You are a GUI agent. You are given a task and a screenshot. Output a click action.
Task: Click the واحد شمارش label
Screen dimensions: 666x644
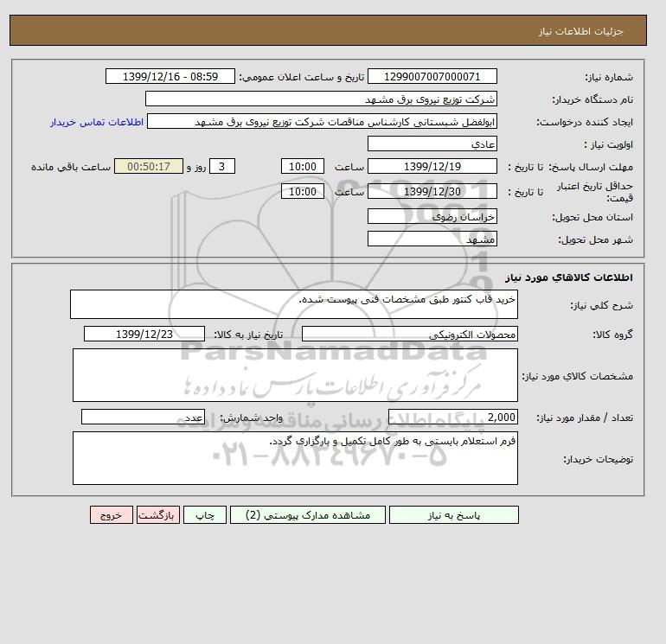[251, 418]
